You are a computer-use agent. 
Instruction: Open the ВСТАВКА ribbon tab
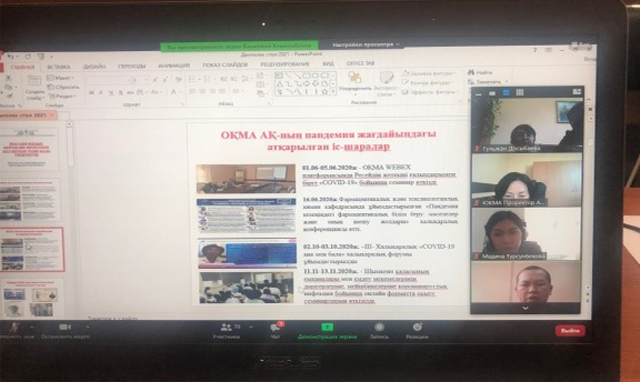coord(58,67)
